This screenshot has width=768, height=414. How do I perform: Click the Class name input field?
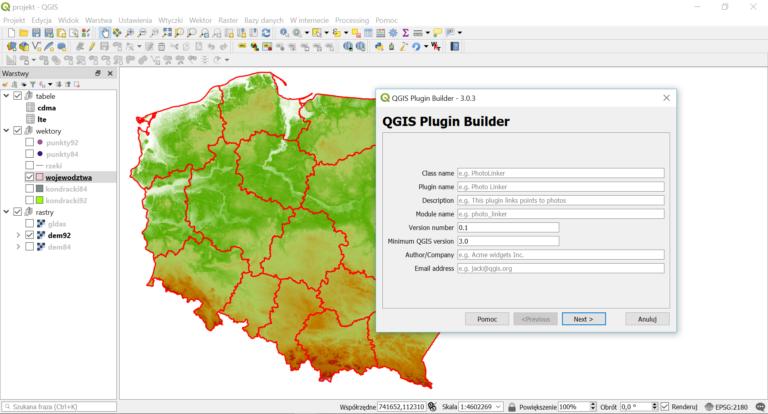(x=561, y=173)
